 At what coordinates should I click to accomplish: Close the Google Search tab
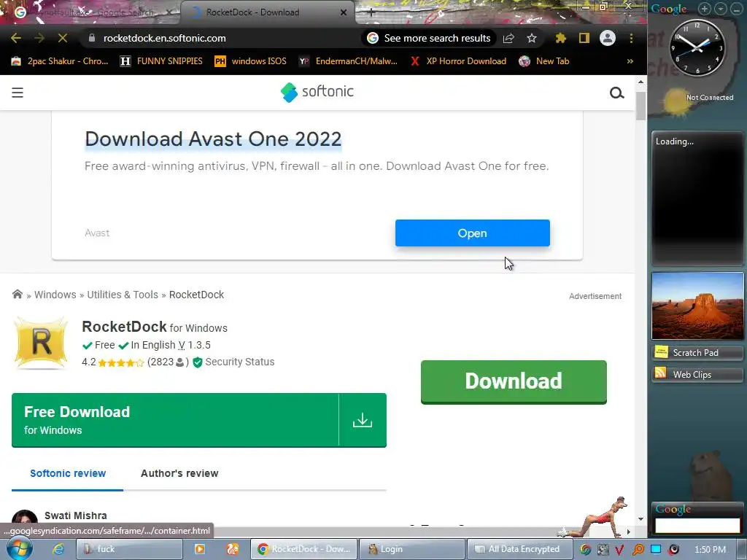(169, 12)
